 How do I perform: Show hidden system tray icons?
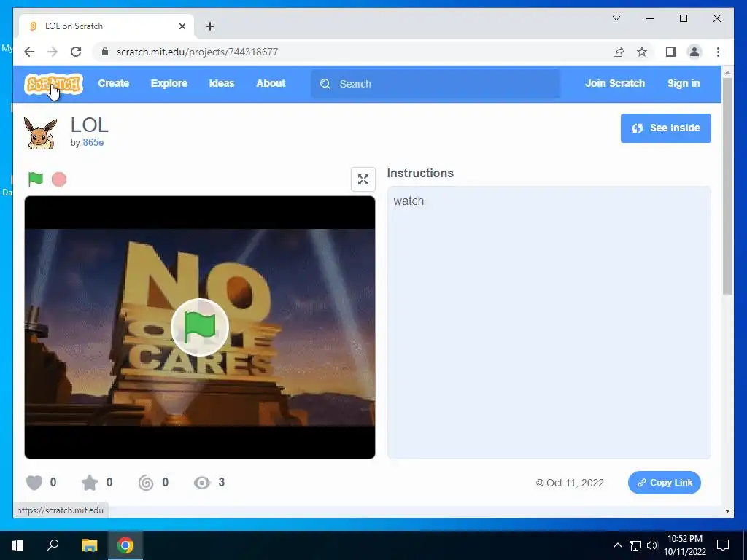click(617, 545)
